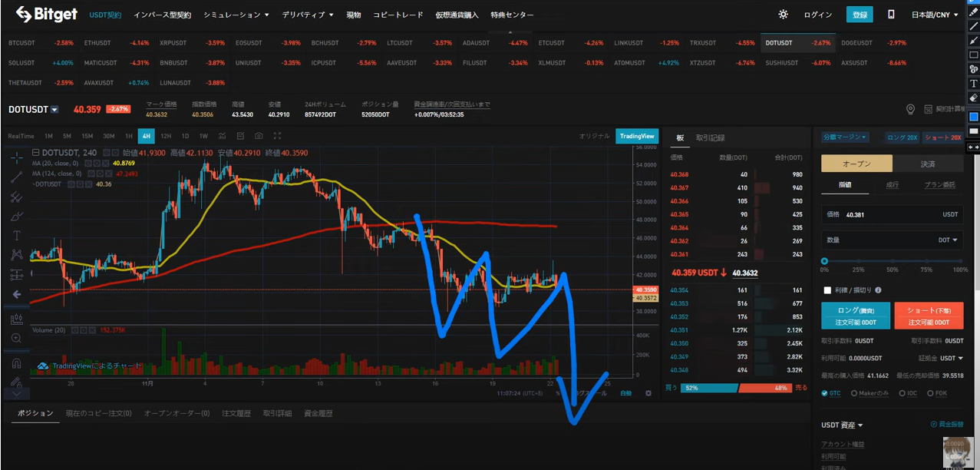Image resolution: width=980 pixels, height=470 pixels.
Task: Select the 1D timeframe
Action: [x=185, y=136]
